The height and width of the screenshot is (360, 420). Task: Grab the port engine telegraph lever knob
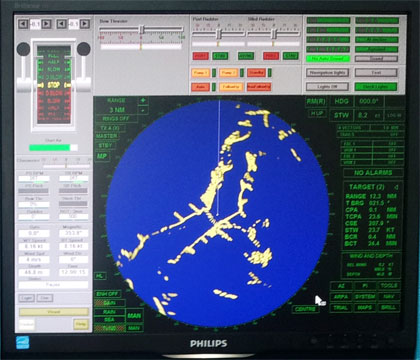(x=23, y=49)
